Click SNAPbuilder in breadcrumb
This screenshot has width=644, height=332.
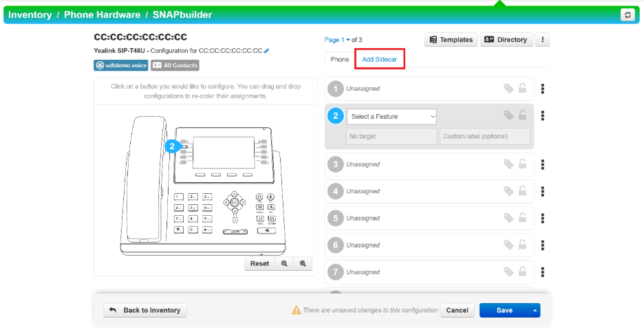click(182, 14)
